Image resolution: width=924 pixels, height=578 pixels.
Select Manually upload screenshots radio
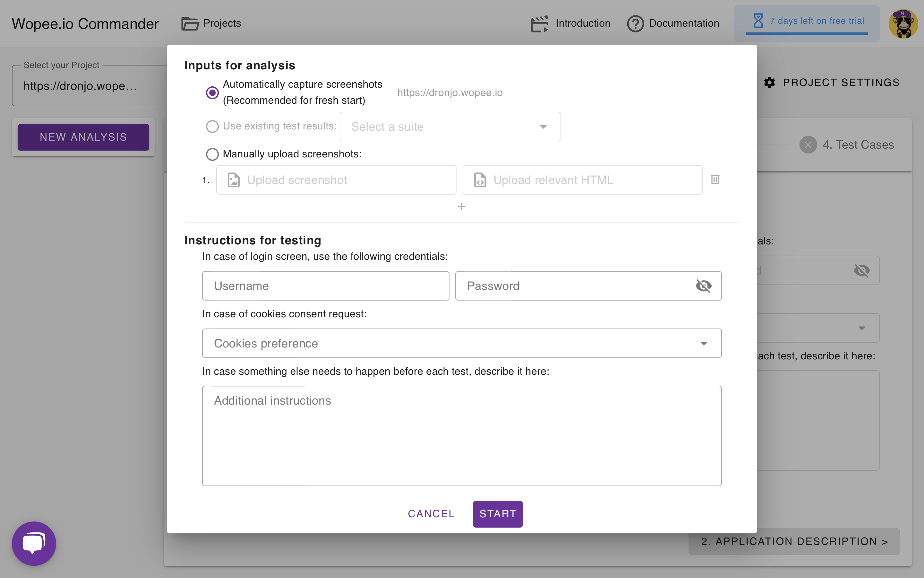tap(212, 154)
